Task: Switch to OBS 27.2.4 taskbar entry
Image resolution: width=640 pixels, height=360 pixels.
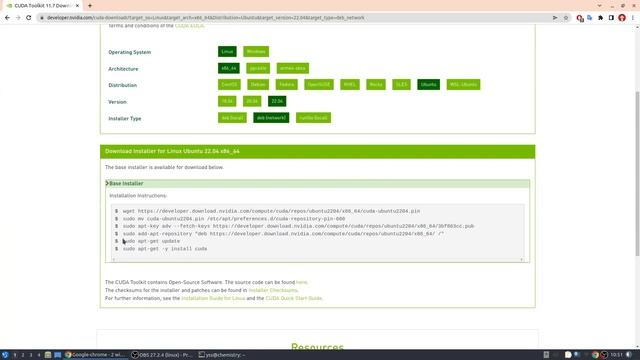Action: (x=162, y=355)
